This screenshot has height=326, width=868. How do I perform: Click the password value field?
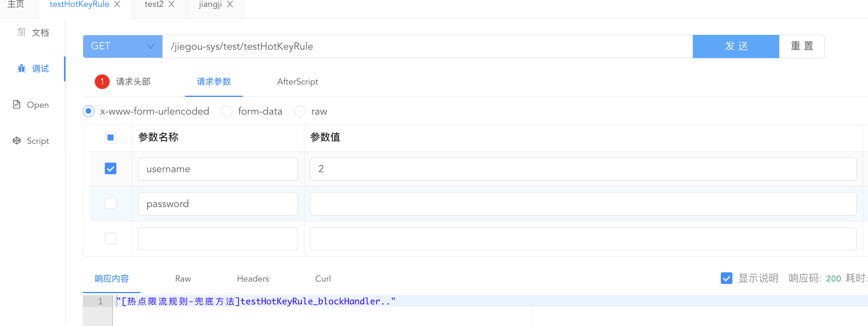click(x=583, y=204)
